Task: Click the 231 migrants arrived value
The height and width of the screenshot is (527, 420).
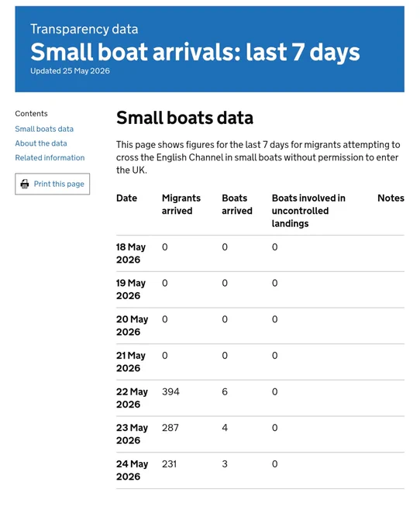Action: [170, 463]
